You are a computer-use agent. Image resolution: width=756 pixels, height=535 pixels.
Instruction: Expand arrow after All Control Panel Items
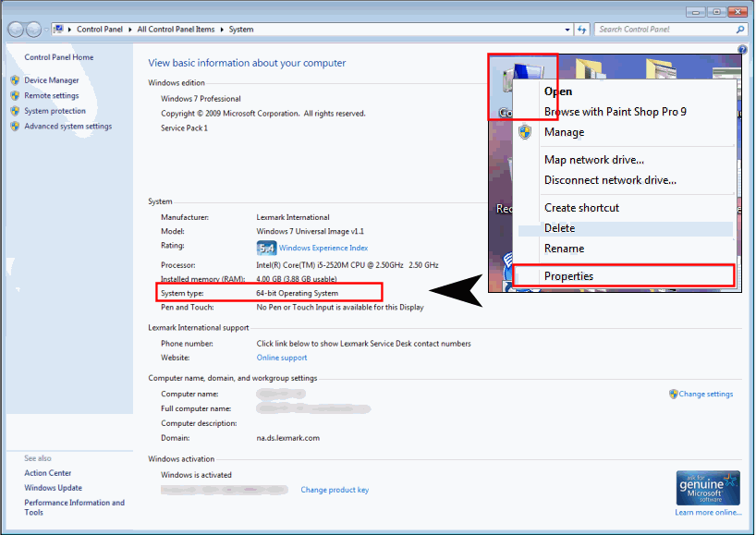tap(222, 30)
